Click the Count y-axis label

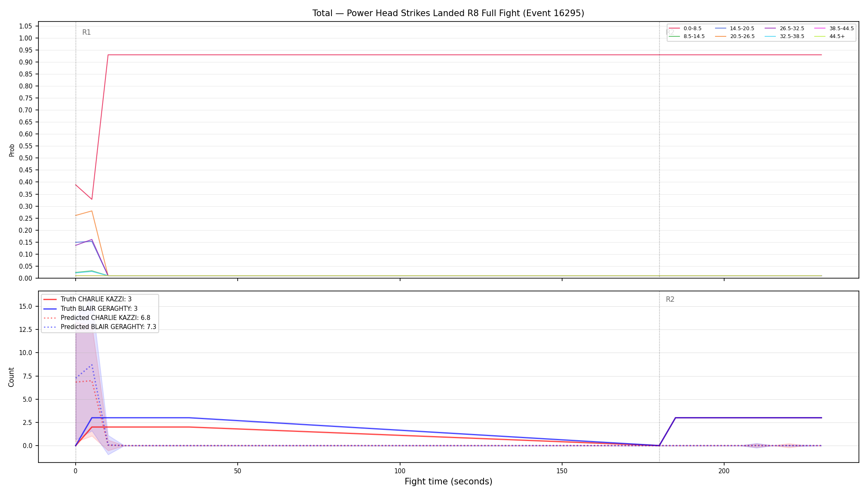click(x=11, y=377)
